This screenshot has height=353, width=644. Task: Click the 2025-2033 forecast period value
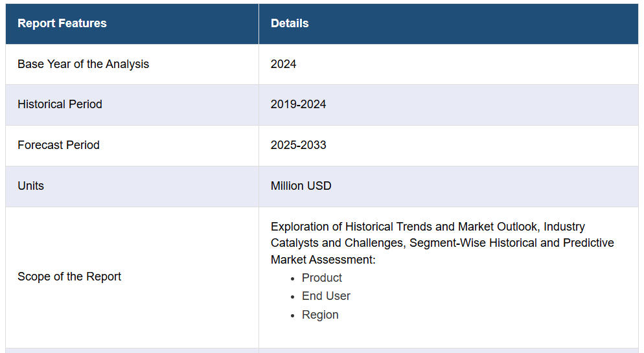pyautogui.click(x=298, y=145)
